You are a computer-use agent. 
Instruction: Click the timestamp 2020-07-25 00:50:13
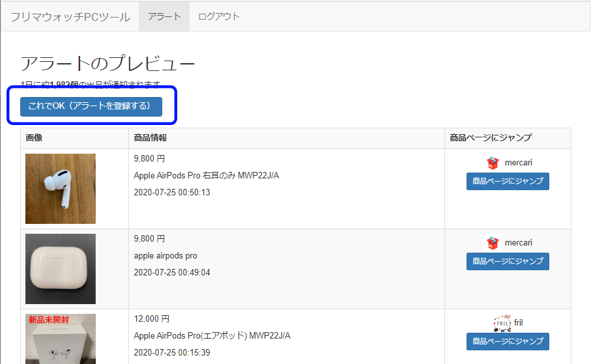[172, 193]
